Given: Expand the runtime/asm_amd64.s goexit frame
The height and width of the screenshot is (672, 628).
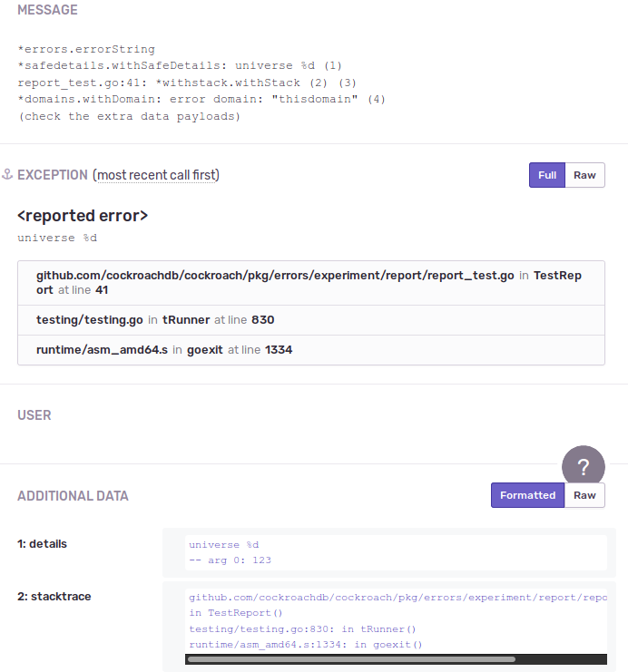Looking at the screenshot, I should pos(311,350).
